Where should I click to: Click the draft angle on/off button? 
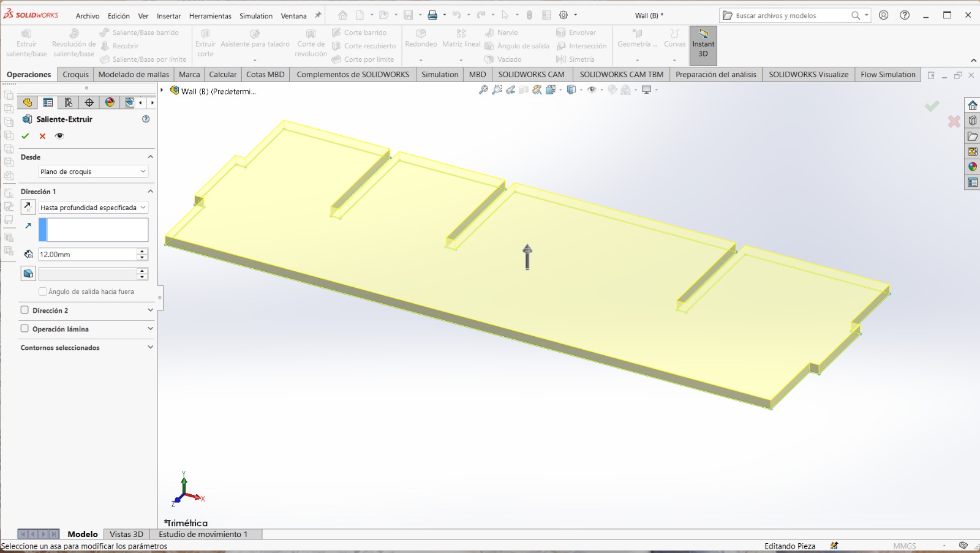pyautogui.click(x=28, y=273)
